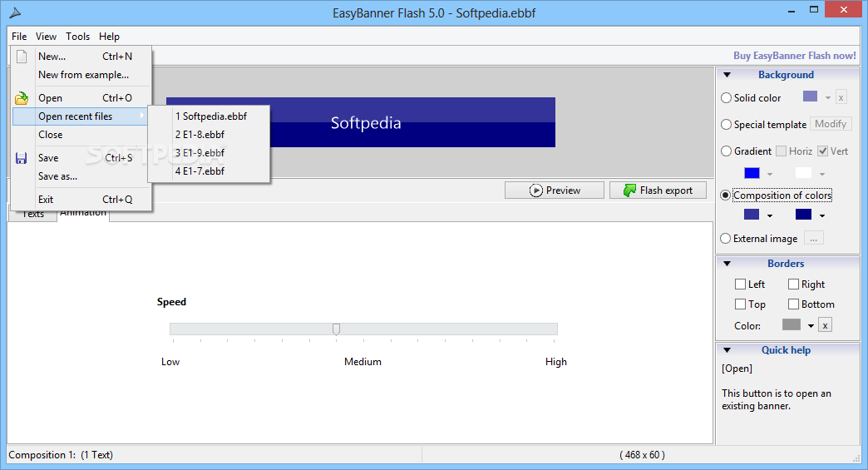Click the External image browse button
Image resolution: width=868 pixels, height=470 pixels.
[x=813, y=239]
